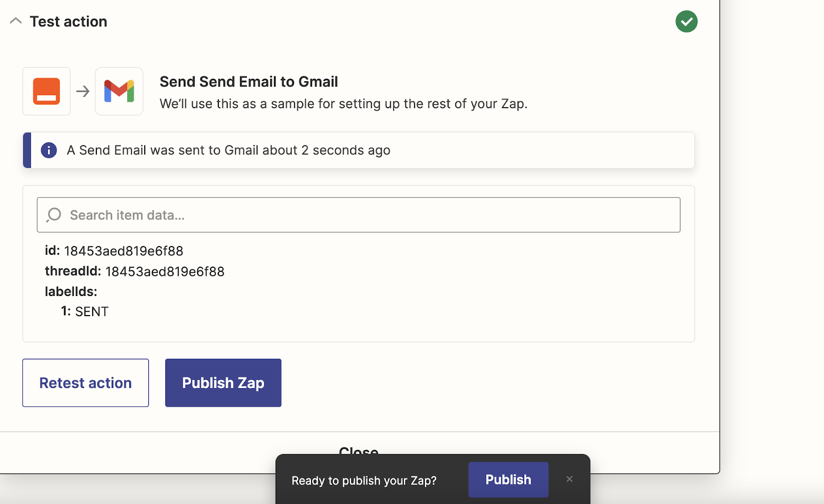Dismiss the Ready to publish toast
The image size is (824, 504).
[x=569, y=479]
